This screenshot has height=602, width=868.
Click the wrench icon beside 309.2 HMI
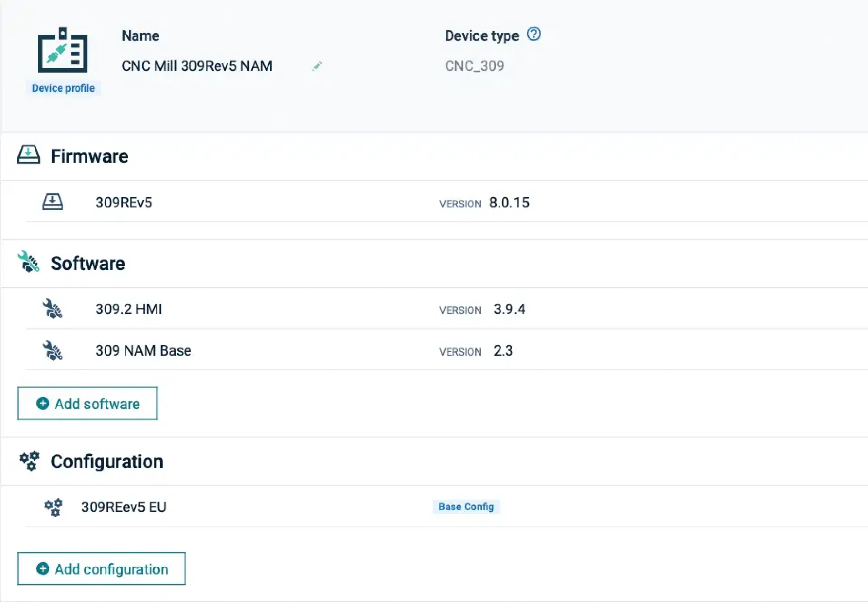(53, 309)
